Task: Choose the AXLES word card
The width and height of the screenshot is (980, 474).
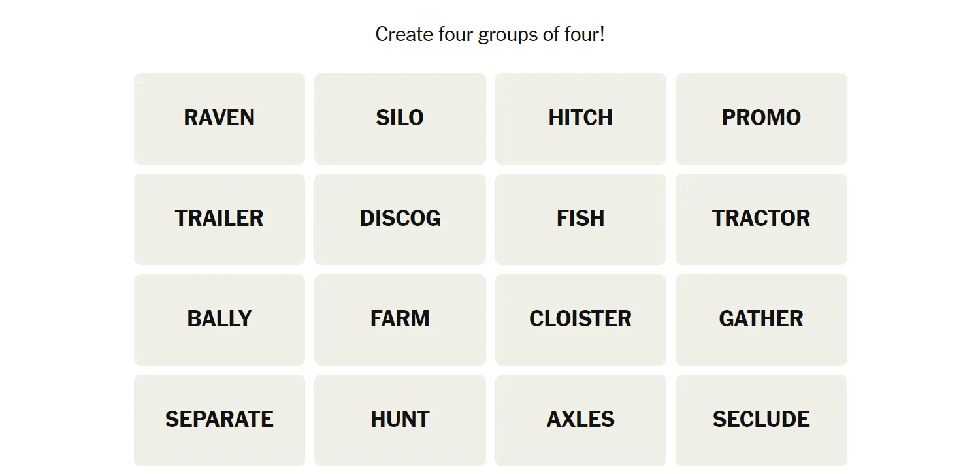Action: (580, 420)
